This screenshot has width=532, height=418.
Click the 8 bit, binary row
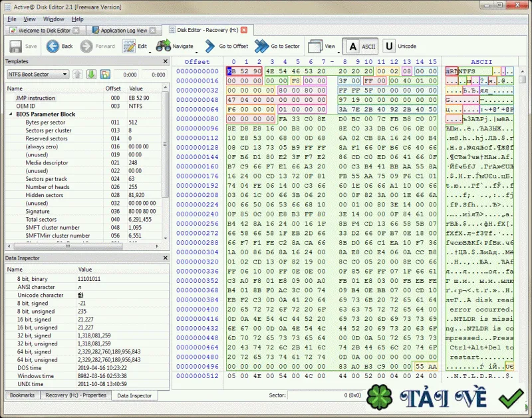pyautogui.click(x=87, y=279)
